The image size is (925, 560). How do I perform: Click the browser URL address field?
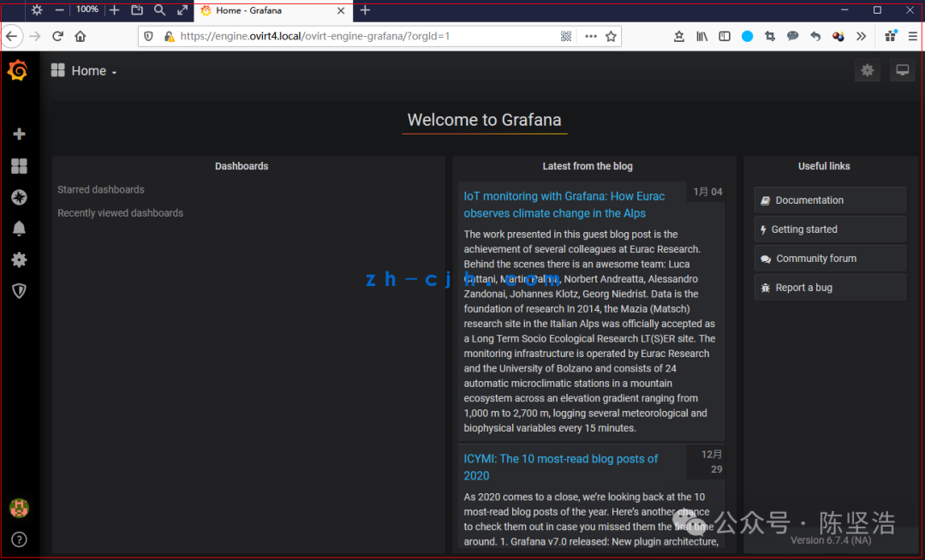pos(366,37)
